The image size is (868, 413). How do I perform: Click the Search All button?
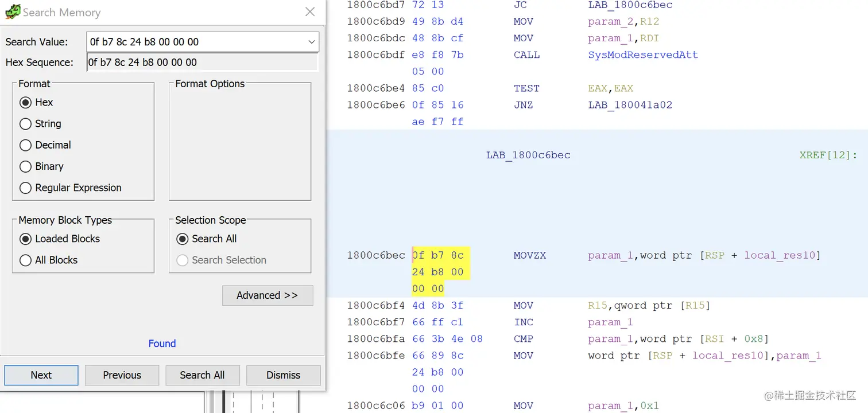point(202,375)
